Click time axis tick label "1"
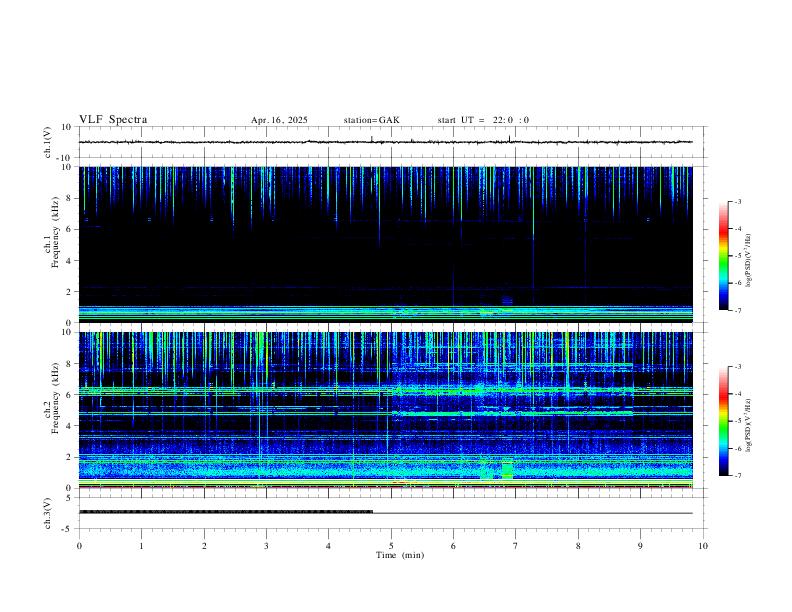 coord(141,546)
